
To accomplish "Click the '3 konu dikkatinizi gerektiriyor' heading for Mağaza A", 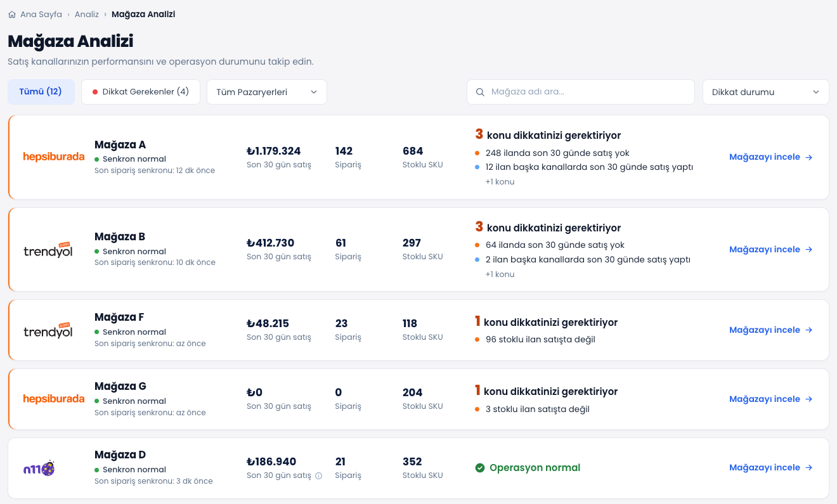I will click(x=548, y=134).
